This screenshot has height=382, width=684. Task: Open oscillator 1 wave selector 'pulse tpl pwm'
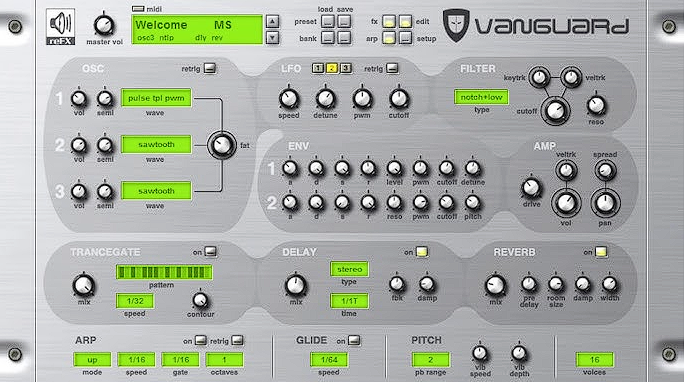pyautogui.click(x=156, y=98)
